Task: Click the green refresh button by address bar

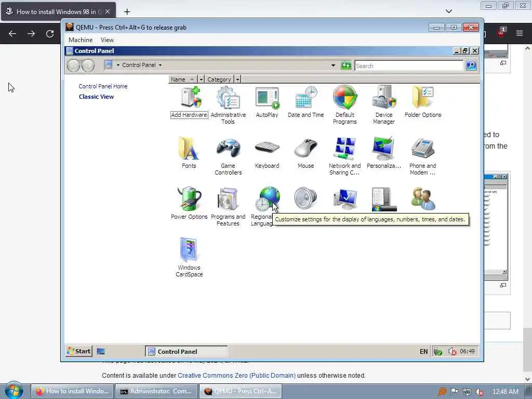Action: [345, 65]
